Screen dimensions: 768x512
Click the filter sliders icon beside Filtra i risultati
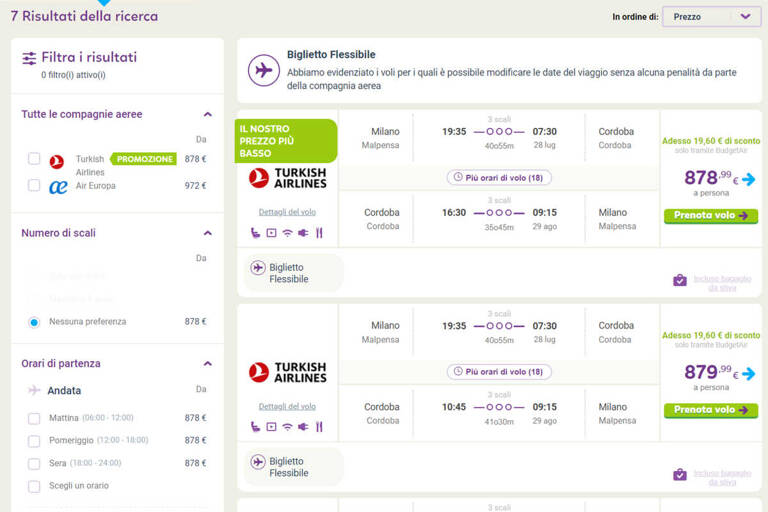click(29, 58)
